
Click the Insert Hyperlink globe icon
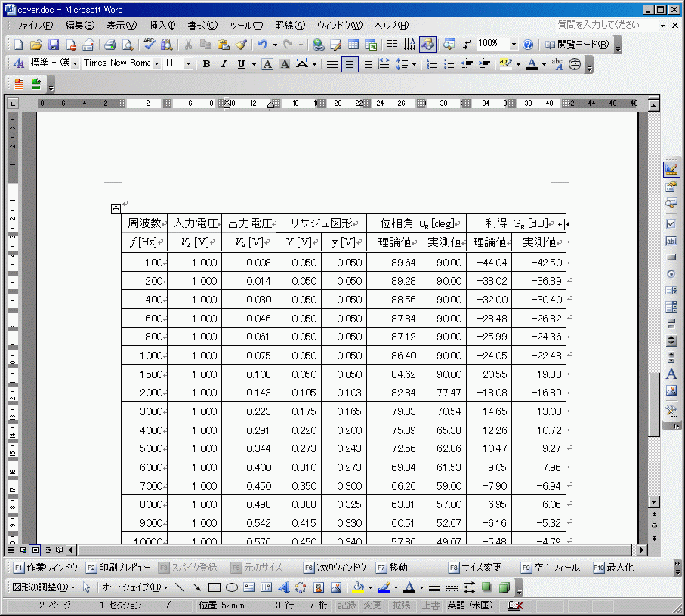pos(319,45)
